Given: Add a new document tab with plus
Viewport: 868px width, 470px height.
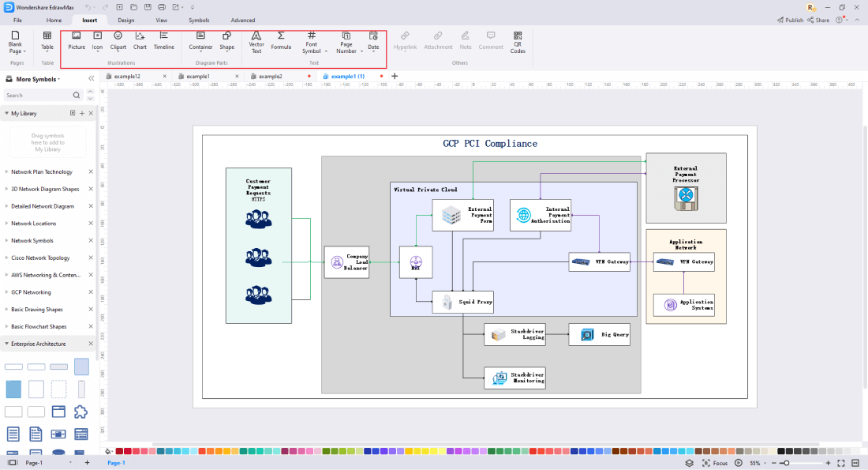Looking at the screenshot, I should coord(395,76).
